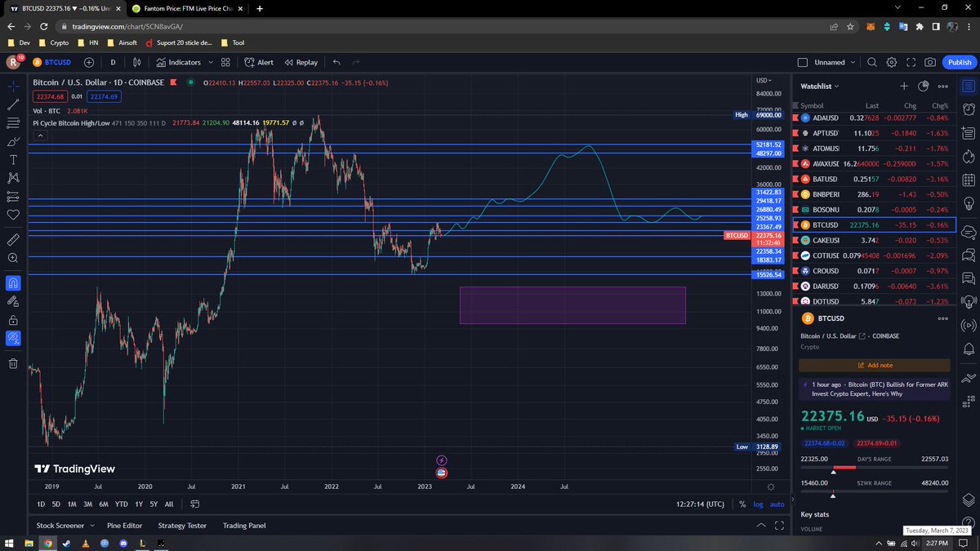
Task: Select the AVAXUSD watchlist row
Action: pyautogui.click(x=874, y=163)
